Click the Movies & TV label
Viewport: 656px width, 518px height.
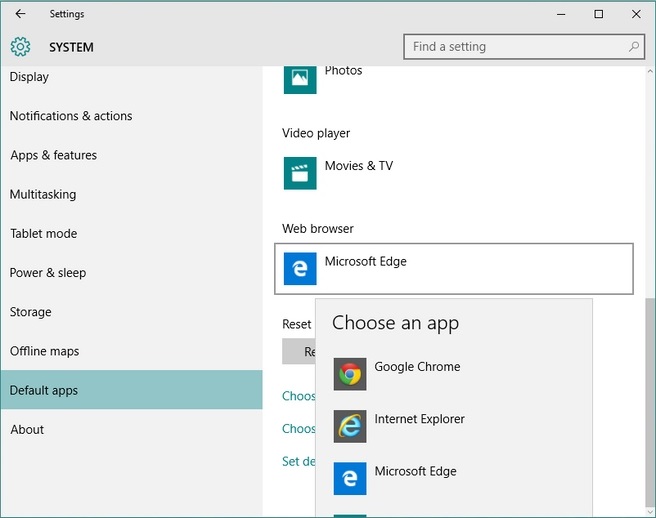click(359, 166)
